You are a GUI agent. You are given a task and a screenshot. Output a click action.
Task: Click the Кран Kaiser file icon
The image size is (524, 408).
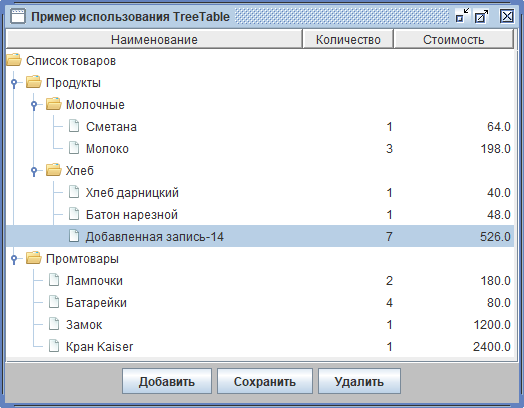click(54, 346)
